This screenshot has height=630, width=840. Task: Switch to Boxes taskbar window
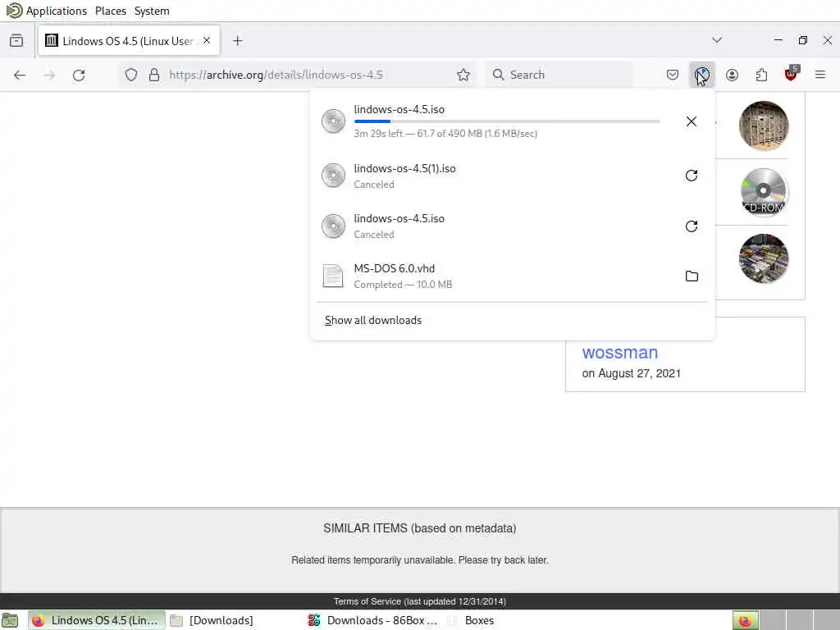coord(473,620)
